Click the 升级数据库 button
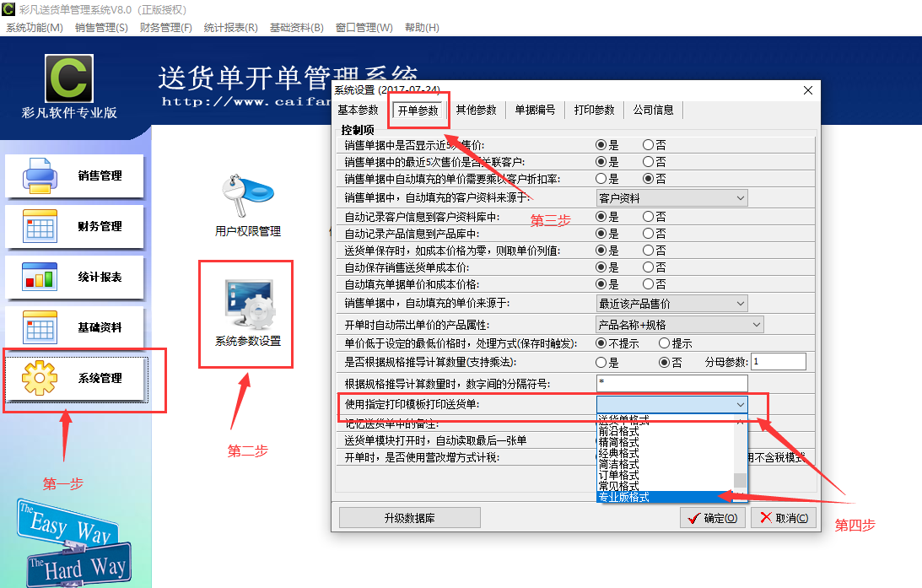Viewport: 922px width, 588px height. coord(409,517)
